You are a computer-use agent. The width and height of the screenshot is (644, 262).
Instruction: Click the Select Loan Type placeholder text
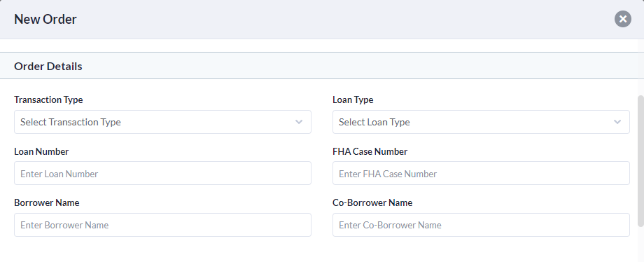(x=374, y=122)
